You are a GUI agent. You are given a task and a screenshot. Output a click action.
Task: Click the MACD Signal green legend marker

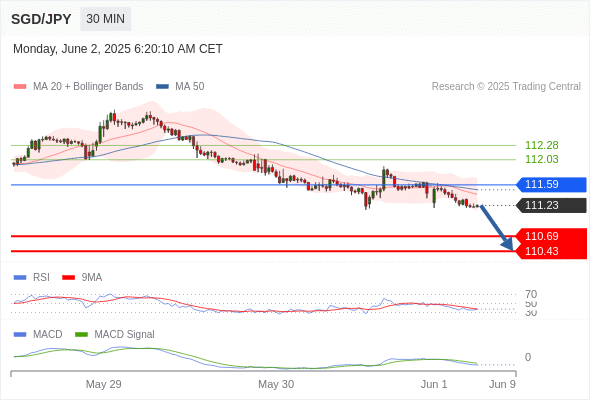(81, 334)
